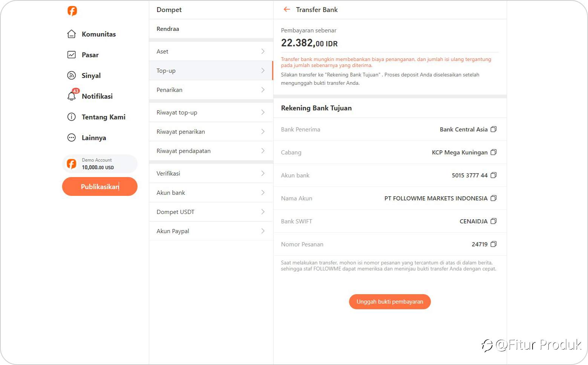Click PT FOLLOWME MARKETS INDONESIA text
The width and height of the screenshot is (588, 365).
(436, 198)
